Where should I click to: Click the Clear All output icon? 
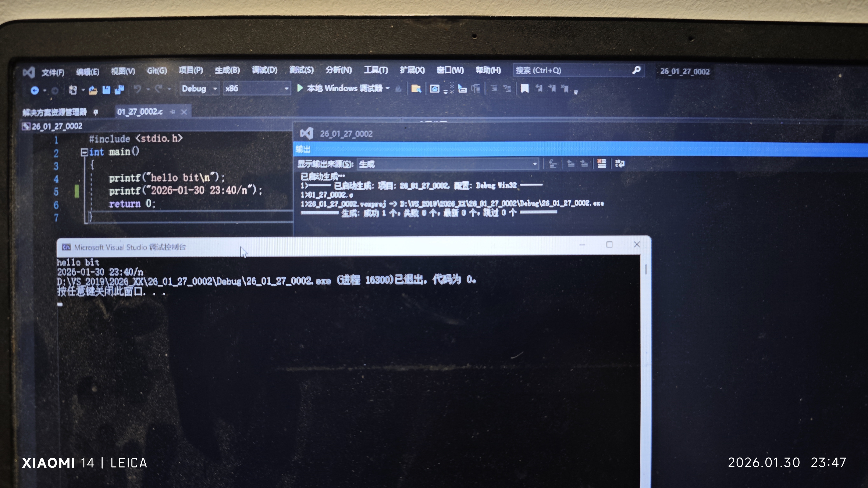601,164
